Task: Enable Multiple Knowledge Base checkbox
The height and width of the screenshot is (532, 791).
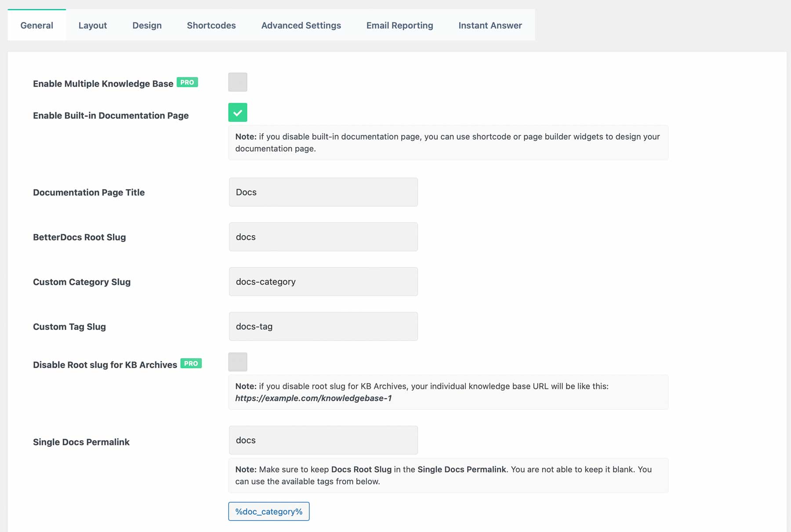Action: click(237, 82)
